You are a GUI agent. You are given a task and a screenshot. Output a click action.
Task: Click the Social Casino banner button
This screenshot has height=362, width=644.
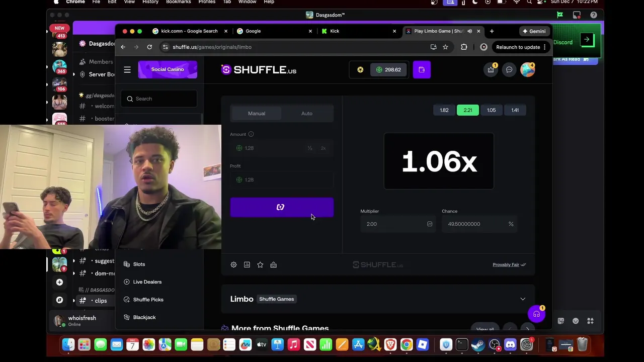pyautogui.click(x=168, y=69)
